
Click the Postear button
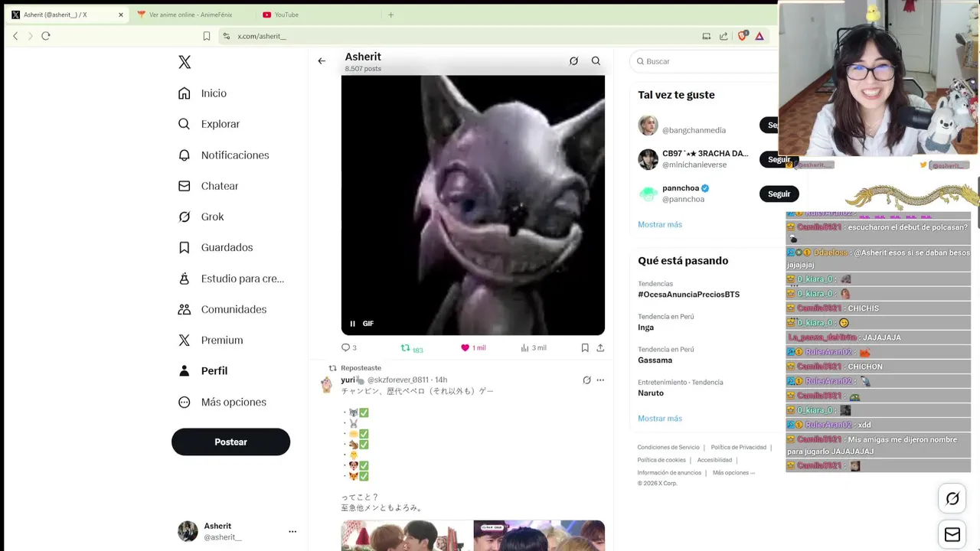click(230, 442)
